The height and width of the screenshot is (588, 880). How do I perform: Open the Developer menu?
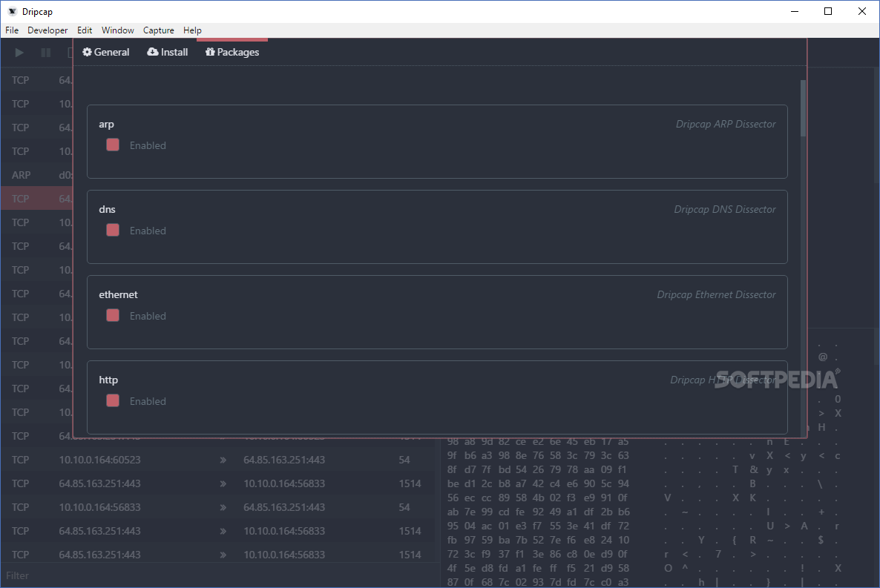coord(47,30)
